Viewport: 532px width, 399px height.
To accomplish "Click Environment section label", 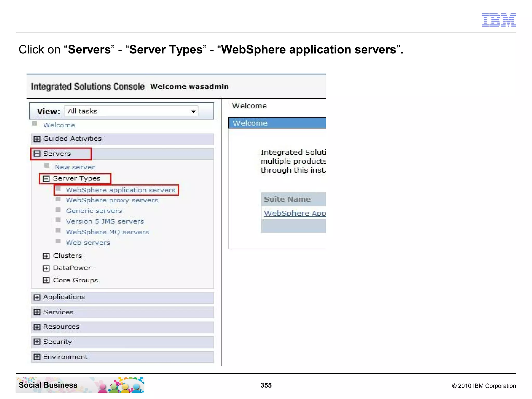I will click(65, 357).
